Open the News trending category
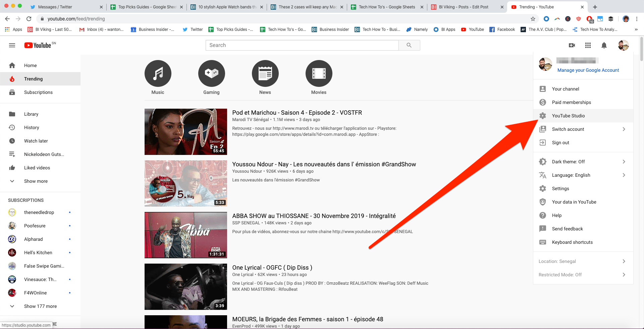The height and width of the screenshot is (329, 644). (265, 73)
